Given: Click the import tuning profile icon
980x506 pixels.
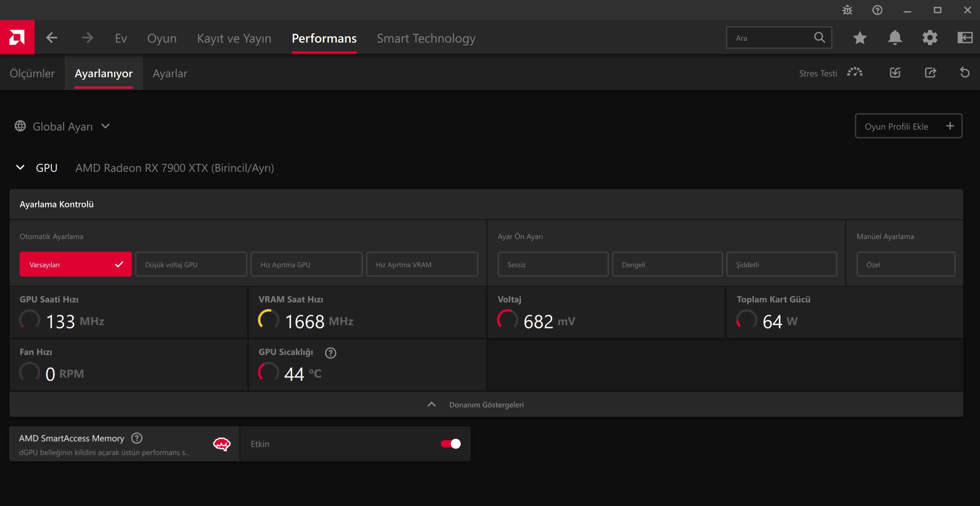Looking at the screenshot, I should click(x=895, y=73).
